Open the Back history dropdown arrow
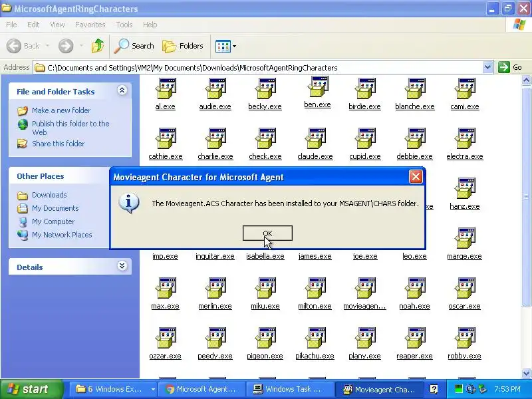The height and width of the screenshot is (399, 532). (x=47, y=46)
